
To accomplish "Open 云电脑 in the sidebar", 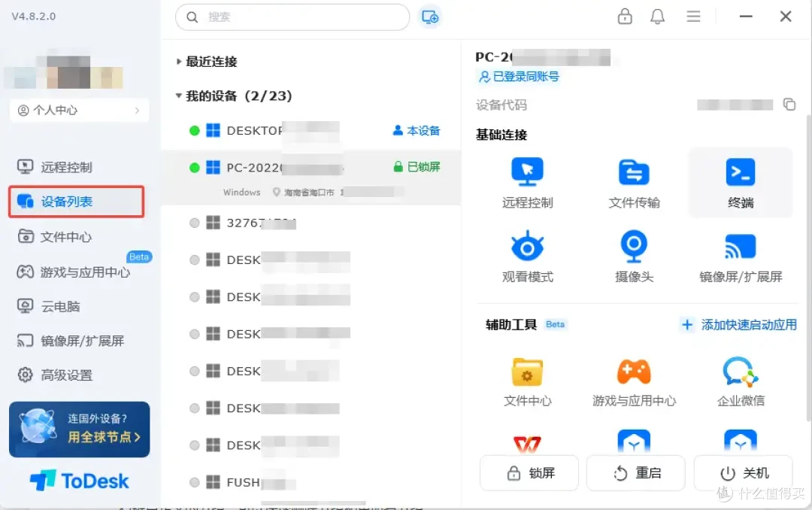I will pyautogui.click(x=48, y=306).
